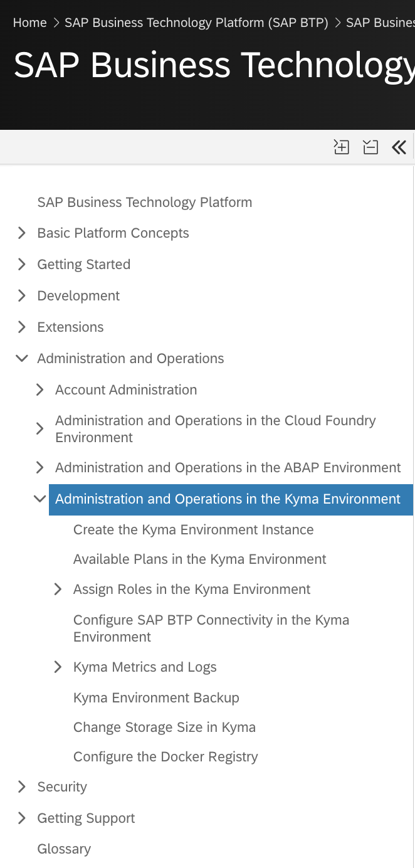The image size is (415, 868).
Task: Open Create the Kyma Environment Instance
Action: [x=193, y=530]
